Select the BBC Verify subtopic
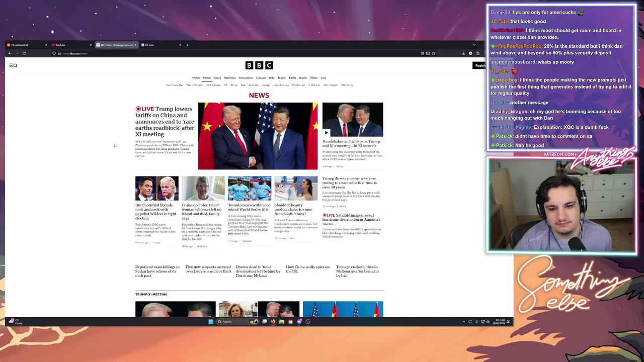Screen dimensions: 644x362 (347, 85)
